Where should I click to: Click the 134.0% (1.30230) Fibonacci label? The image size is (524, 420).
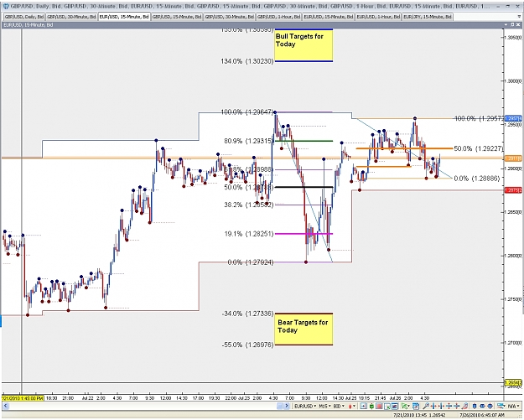[x=247, y=61]
